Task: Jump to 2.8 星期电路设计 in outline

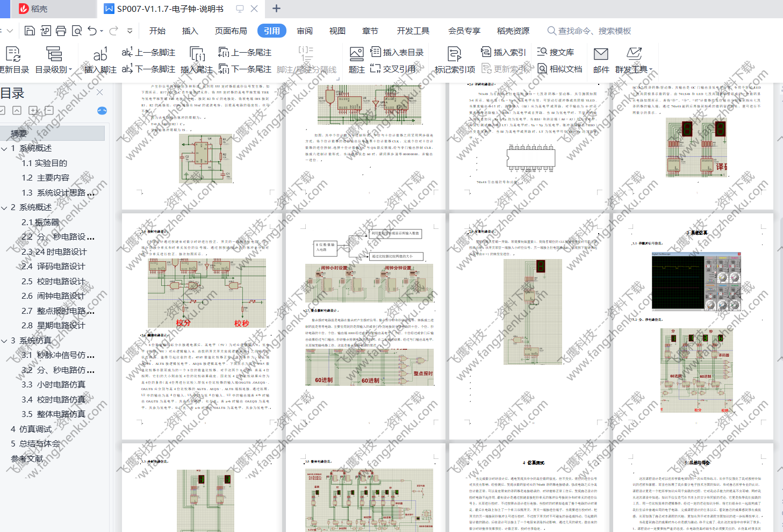Action: 52,326
